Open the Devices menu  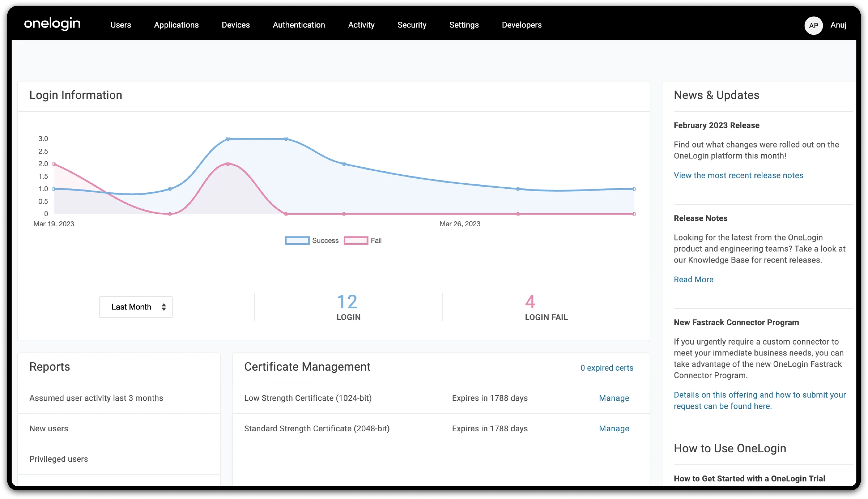[235, 25]
